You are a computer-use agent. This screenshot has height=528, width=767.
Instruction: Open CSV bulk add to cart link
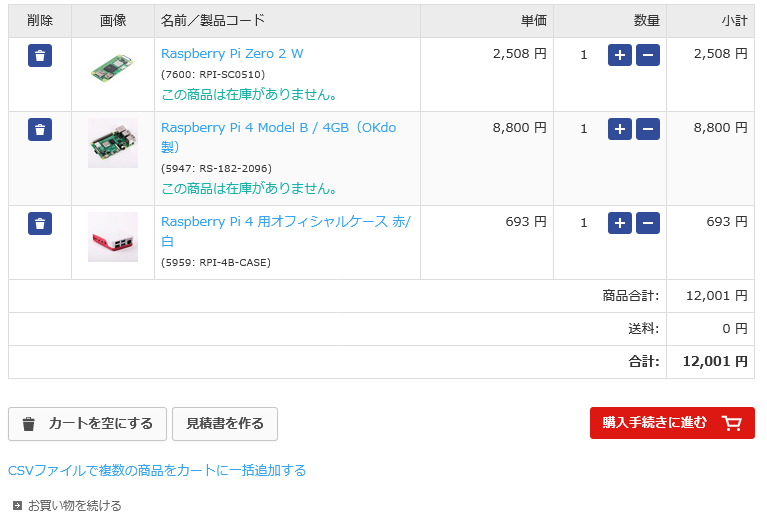point(157,470)
